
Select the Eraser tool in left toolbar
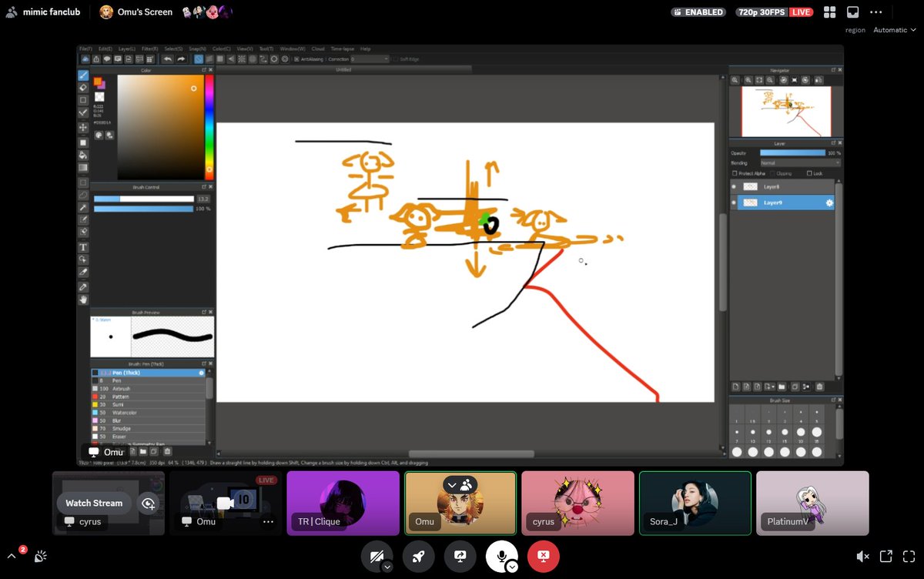click(83, 88)
